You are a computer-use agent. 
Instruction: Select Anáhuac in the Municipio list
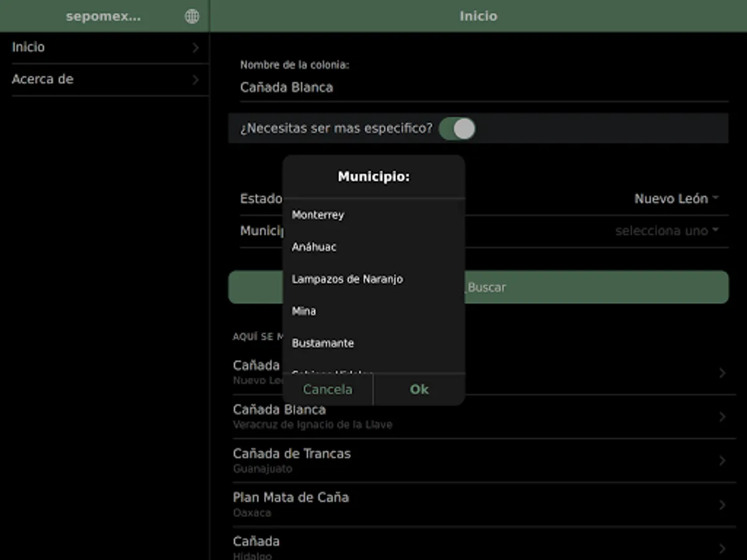click(x=374, y=247)
